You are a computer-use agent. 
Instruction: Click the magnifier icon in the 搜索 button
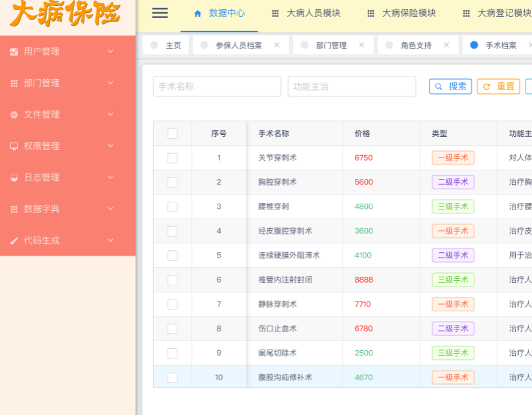click(x=439, y=86)
